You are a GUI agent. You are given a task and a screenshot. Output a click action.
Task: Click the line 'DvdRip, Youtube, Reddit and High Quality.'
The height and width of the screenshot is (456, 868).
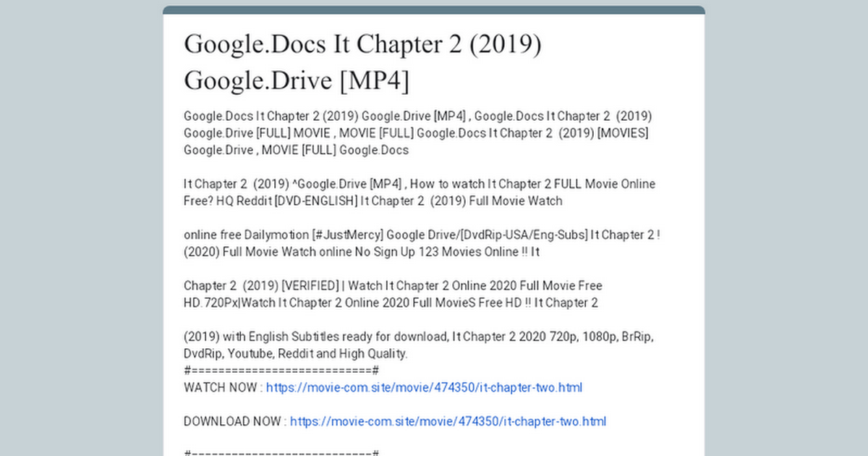296,354
